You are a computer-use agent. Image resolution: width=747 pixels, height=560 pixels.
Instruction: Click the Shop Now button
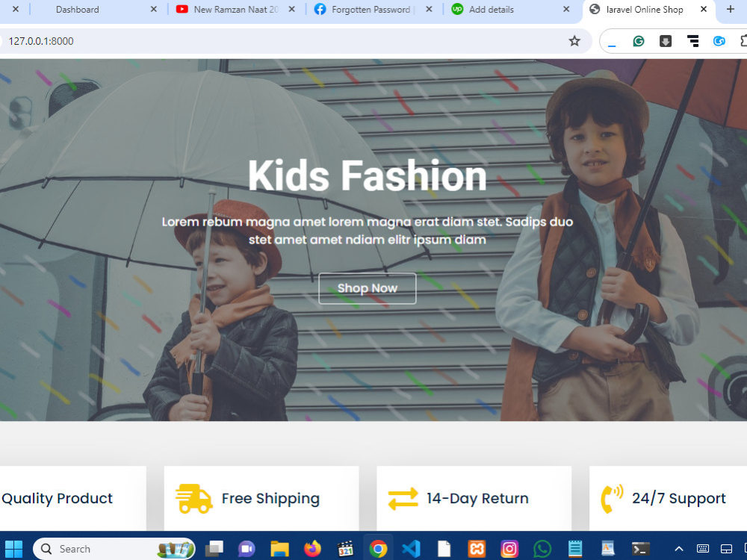point(368,288)
